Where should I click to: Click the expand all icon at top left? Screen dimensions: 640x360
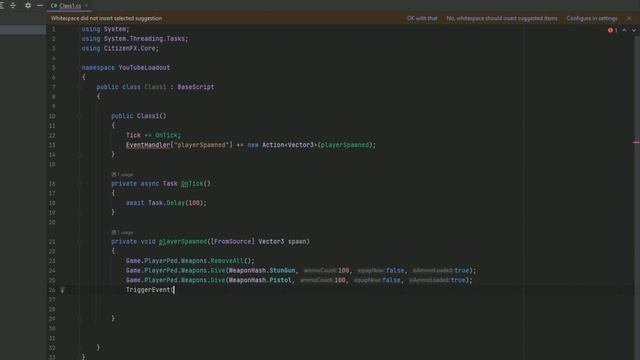point(2,5)
